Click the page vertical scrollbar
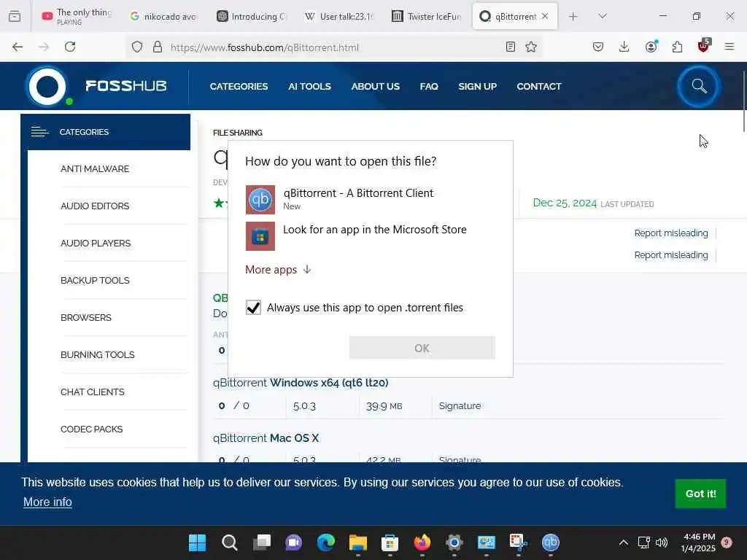Viewport: 747px width, 560px height. tap(743, 101)
